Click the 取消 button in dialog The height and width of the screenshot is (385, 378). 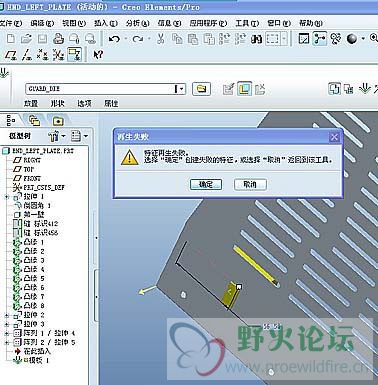click(250, 184)
